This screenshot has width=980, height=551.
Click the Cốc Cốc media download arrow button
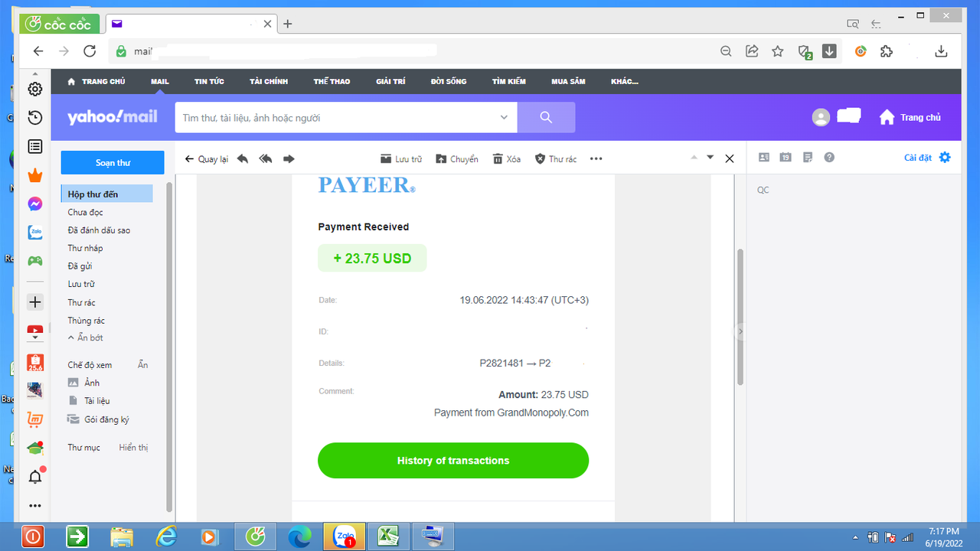coord(829,51)
